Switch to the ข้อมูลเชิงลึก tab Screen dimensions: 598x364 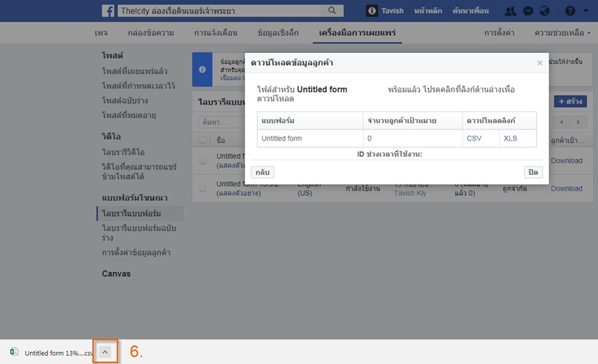(278, 33)
